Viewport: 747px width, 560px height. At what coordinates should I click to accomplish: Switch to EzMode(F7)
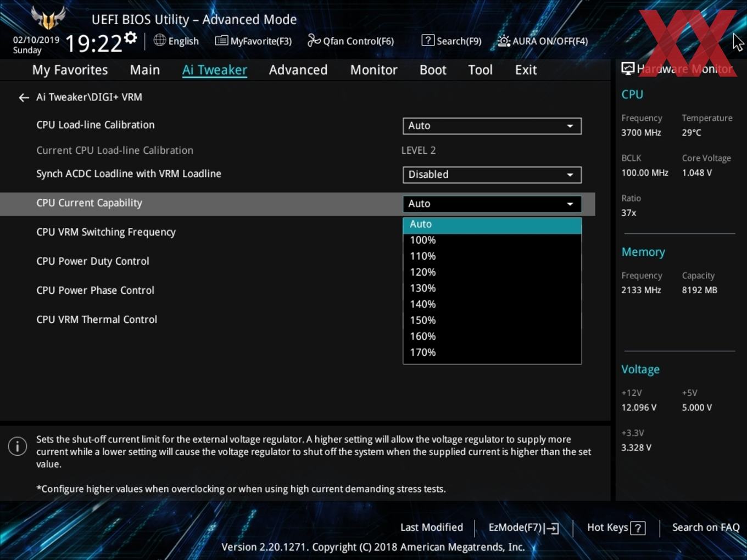[x=523, y=528]
